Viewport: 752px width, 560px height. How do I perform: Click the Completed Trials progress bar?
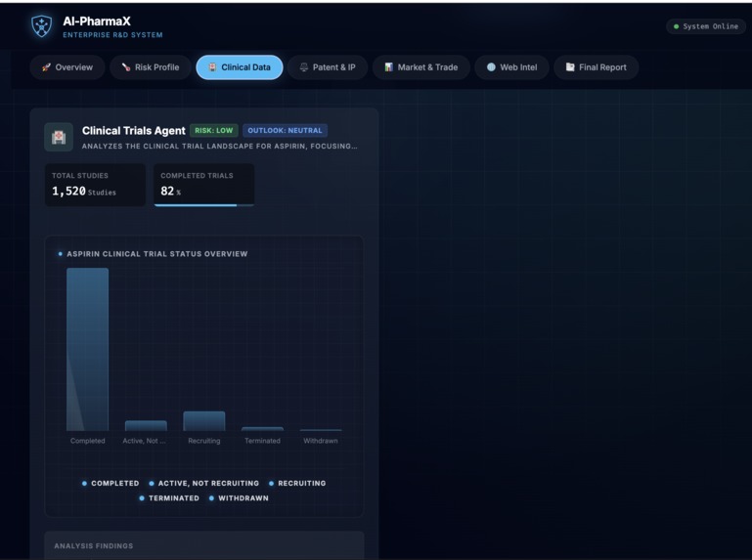point(203,205)
